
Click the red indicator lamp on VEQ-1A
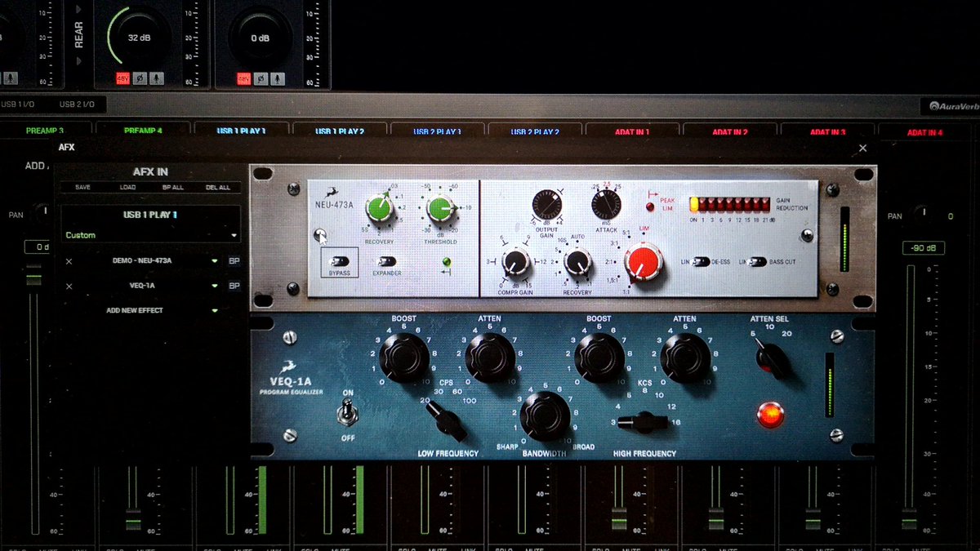tap(769, 414)
